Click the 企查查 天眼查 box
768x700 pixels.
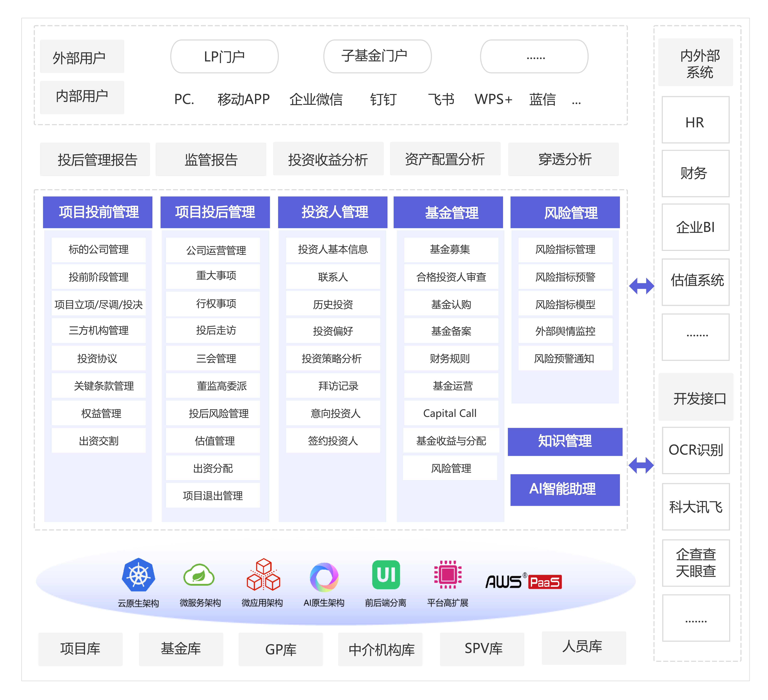coord(696,563)
